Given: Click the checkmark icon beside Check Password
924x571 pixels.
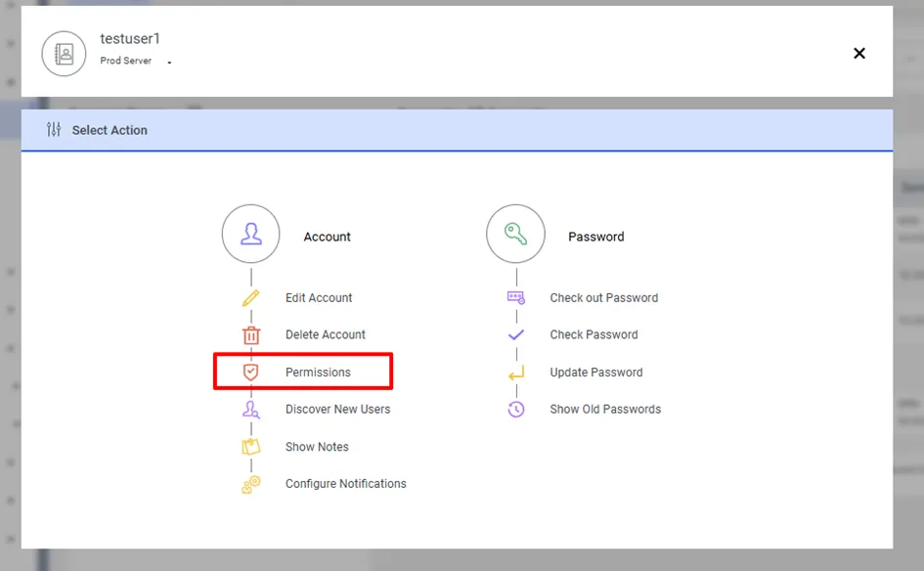Looking at the screenshot, I should (x=516, y=334).
